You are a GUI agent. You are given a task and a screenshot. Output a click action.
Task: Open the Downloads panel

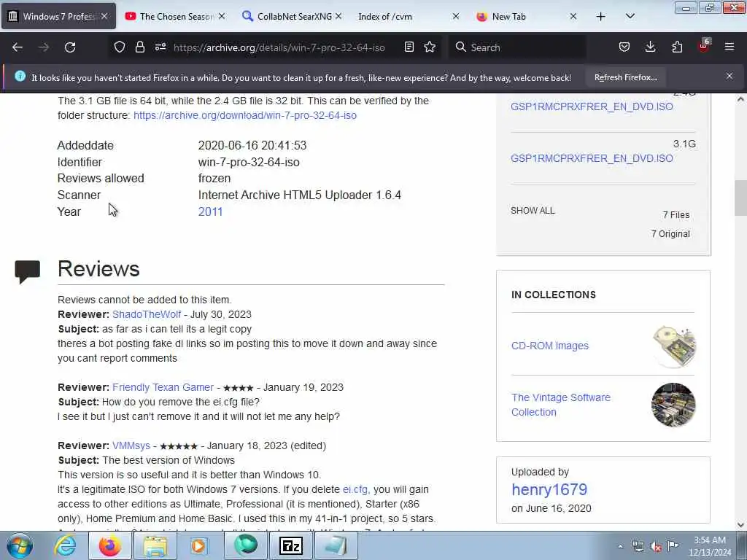tap(650, 47)
